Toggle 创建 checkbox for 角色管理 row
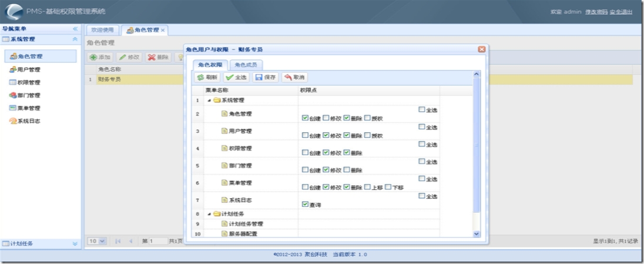This screenshot has width=644, height=264. click(305, 118)
